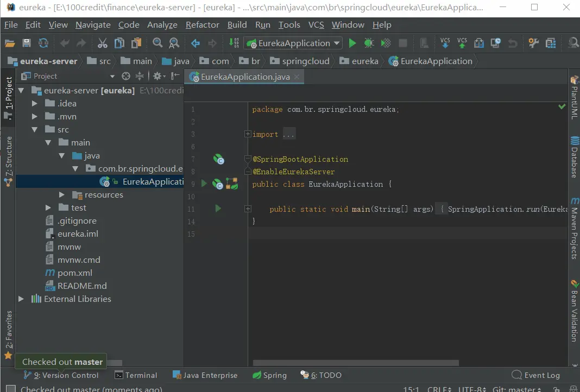This screenshot has height=392, width=580.
Task: Click the Hide Project panel icon
Action: (175, 76)
